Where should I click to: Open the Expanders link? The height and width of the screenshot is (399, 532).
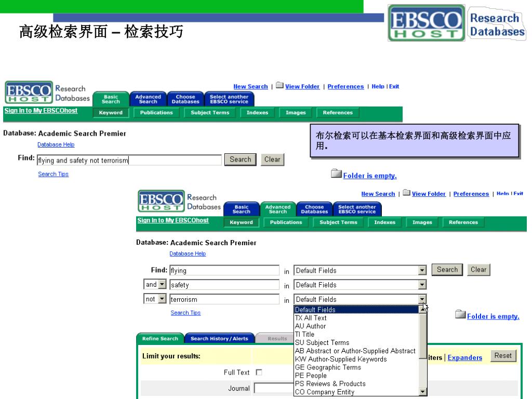[x=465, y=357]
